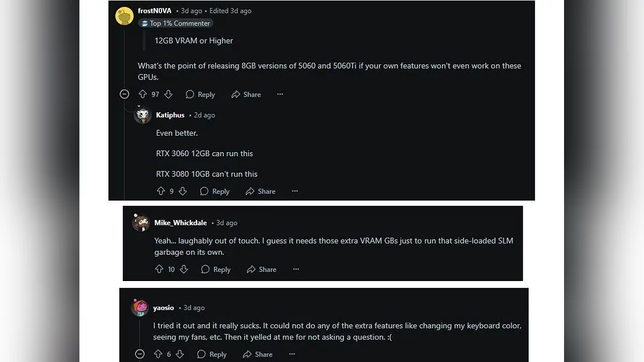Downvote frostN0VA's comment with 97 votes
Image resolution: width=644 pixels, height=362 pixels.
point(168,94)
